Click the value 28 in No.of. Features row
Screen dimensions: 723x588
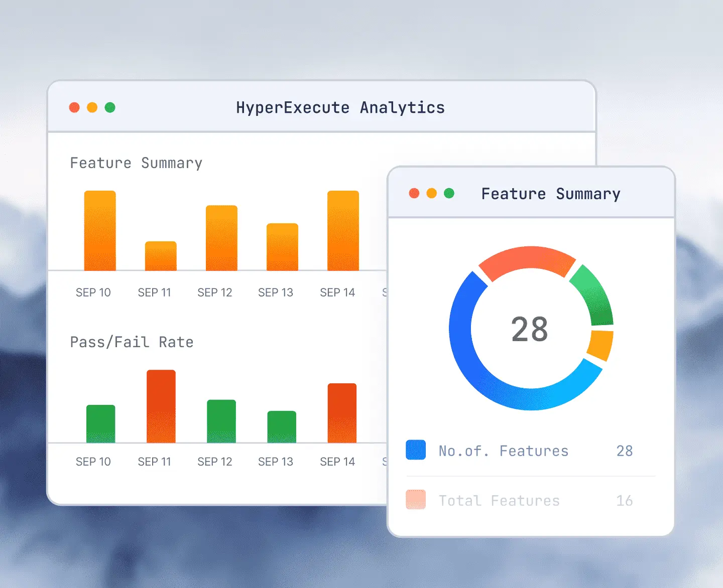pyautogui.click(x=625, y=451)
